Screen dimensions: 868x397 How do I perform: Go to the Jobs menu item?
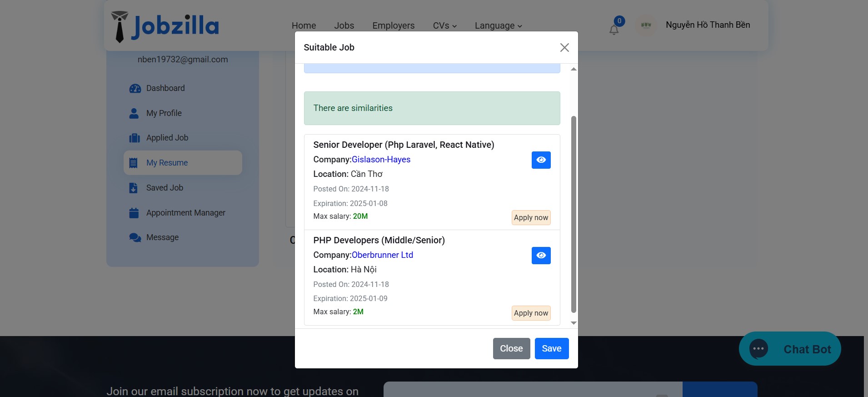point(344,26)
